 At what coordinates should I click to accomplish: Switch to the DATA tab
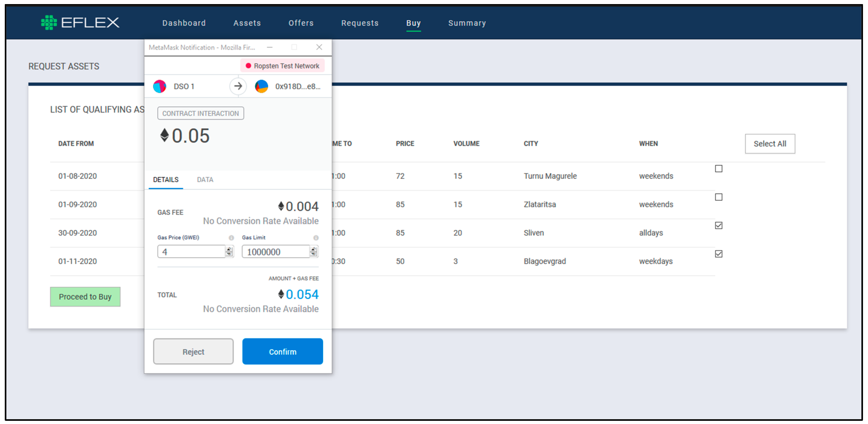click(205, 180)
